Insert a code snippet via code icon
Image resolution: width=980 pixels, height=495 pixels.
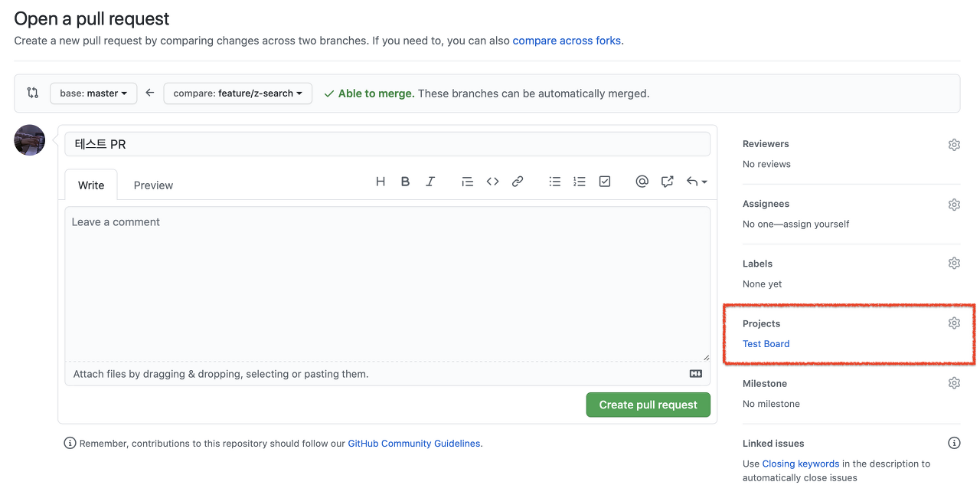(492, 181)
